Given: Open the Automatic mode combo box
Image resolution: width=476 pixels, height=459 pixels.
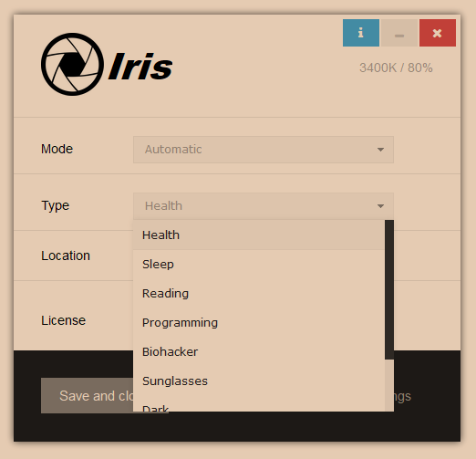Looking at the screenshot, I should (264, 150).
